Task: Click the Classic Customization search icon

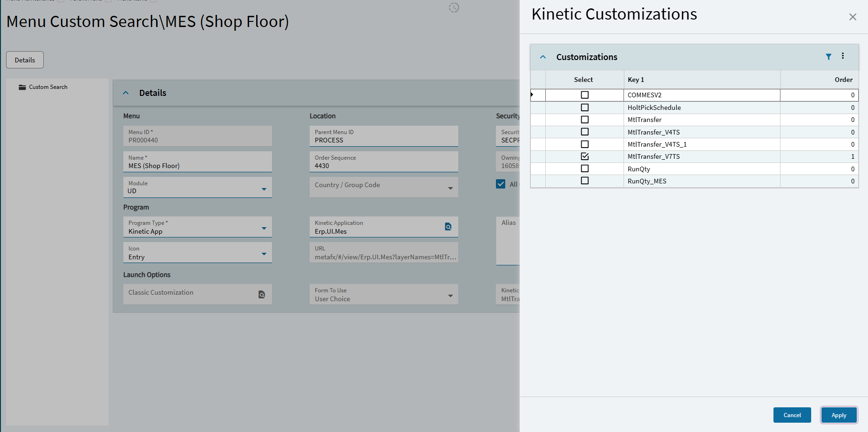Action: [262, 294]
